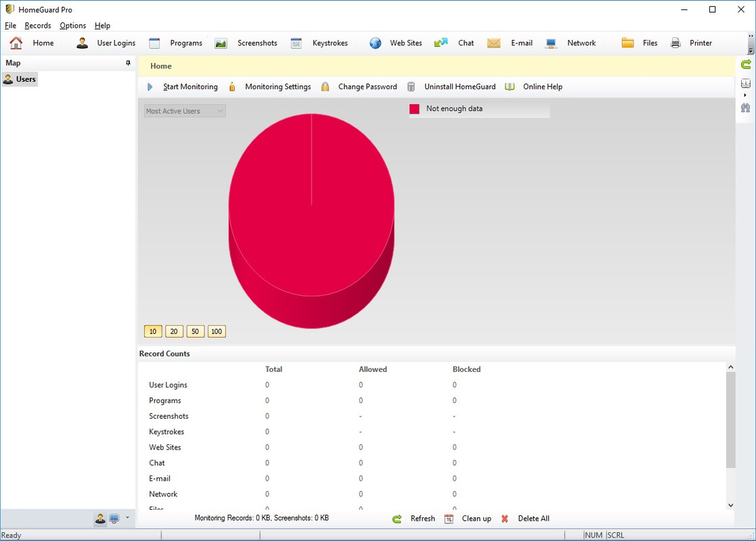Click the Monitoring Records size text
The width and height of the screenshot is (756, 541).
pos(262,519)
